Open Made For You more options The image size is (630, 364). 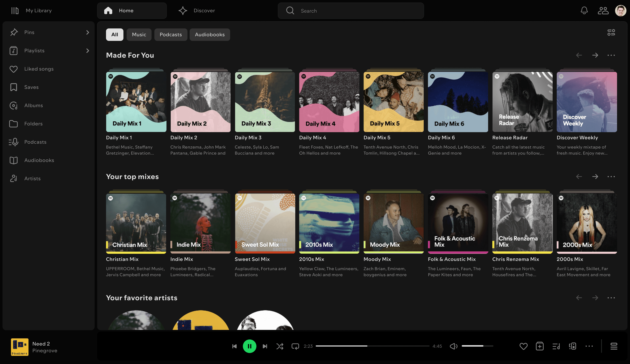[x=611, y=55]
